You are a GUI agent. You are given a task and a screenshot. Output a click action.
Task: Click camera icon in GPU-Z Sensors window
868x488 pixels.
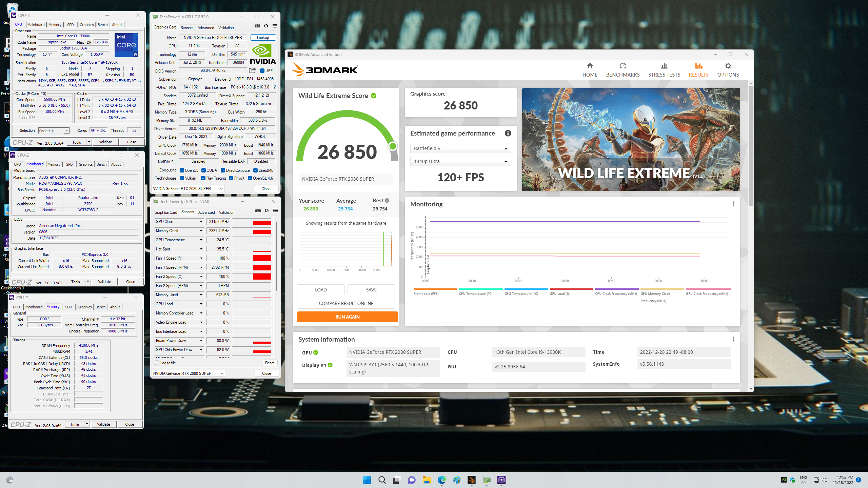pyautogui.click(x=258, y=210)
